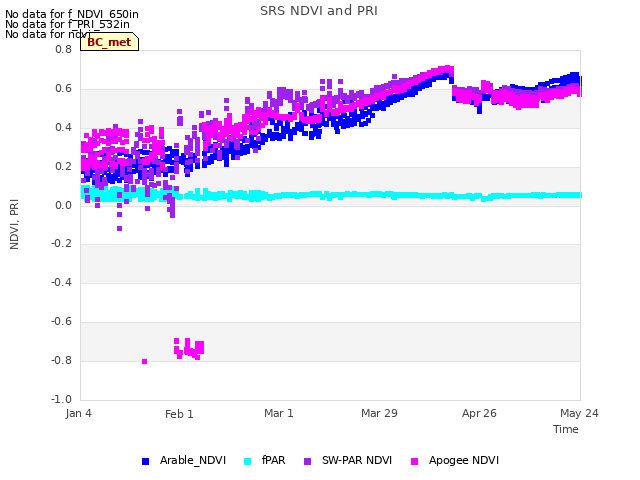Image resolution: width=640 pixels, height=480 pixels.
Task: Click the isolated magenta outlier point at -0.8
Action: point(144,361)
